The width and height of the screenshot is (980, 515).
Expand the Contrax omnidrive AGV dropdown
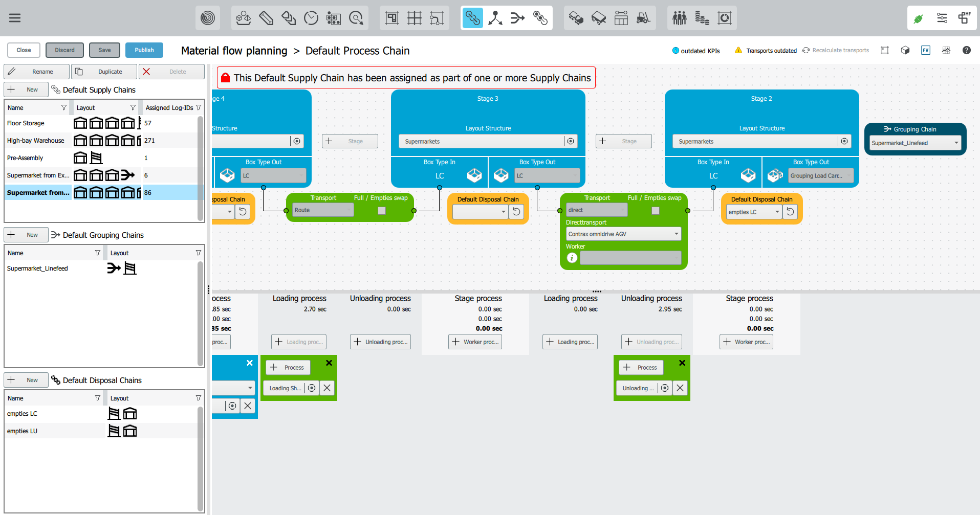676,234
